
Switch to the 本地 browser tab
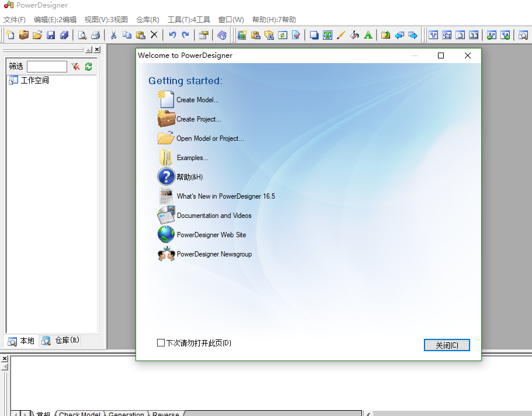[x=22, y=341]
